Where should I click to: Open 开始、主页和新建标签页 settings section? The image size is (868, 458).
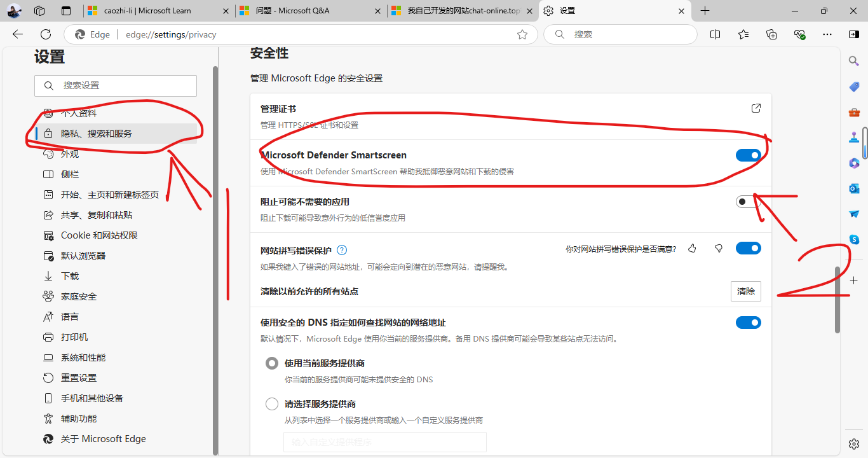pos(116,195)
